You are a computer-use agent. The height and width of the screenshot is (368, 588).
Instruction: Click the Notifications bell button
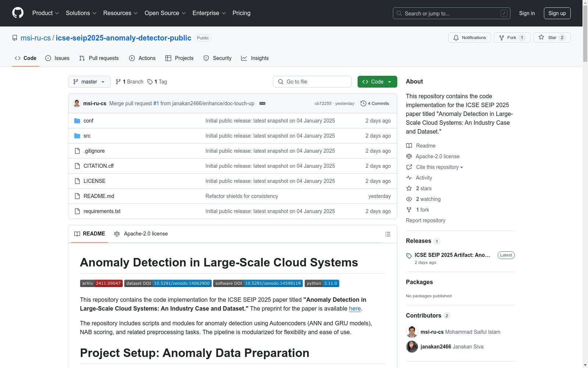(469, 38)
